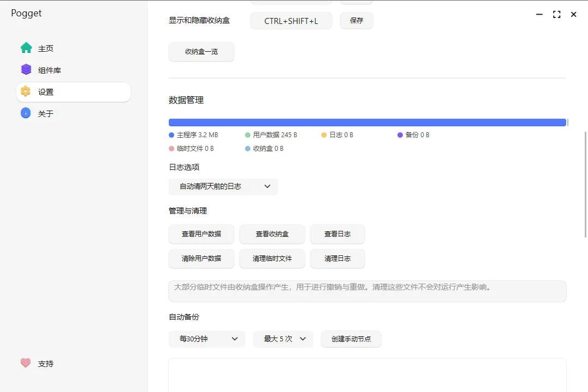
Task: Click the vertical scrollbar thumb
Action: (585, 184)
